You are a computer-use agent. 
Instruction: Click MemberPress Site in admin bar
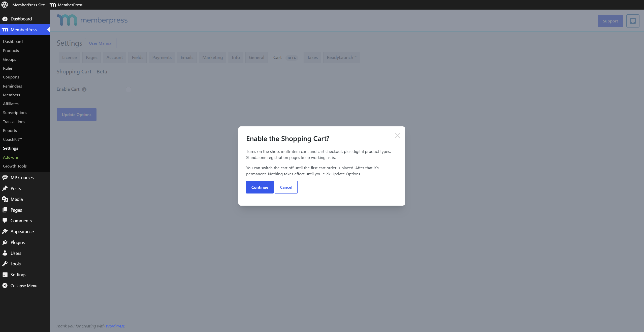[29, 5]
